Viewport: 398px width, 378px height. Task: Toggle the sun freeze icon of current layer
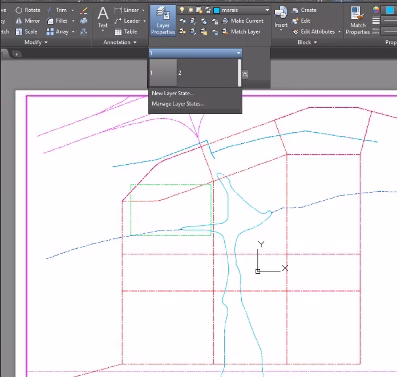click(x=191, y=10)
